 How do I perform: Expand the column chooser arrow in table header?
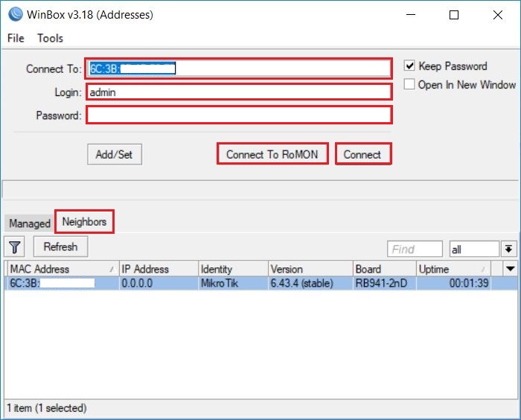pos(511,269)
